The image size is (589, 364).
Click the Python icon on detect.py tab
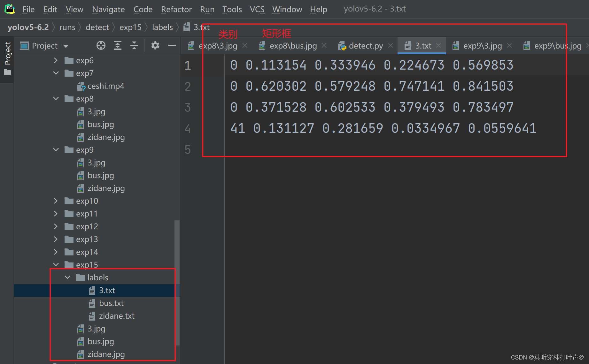tap(342, 46)
